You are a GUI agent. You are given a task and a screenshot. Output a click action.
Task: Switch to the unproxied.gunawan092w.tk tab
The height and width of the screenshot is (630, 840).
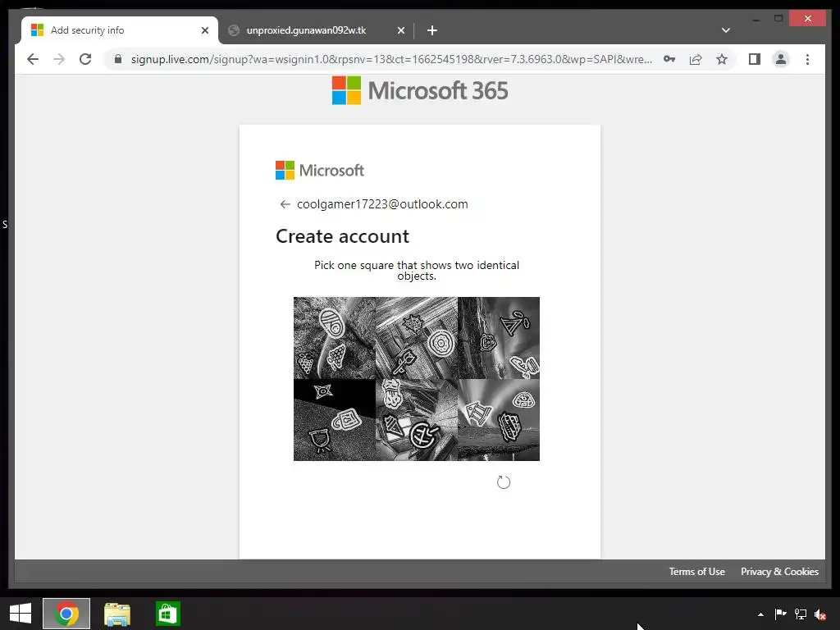pos(316,30)
